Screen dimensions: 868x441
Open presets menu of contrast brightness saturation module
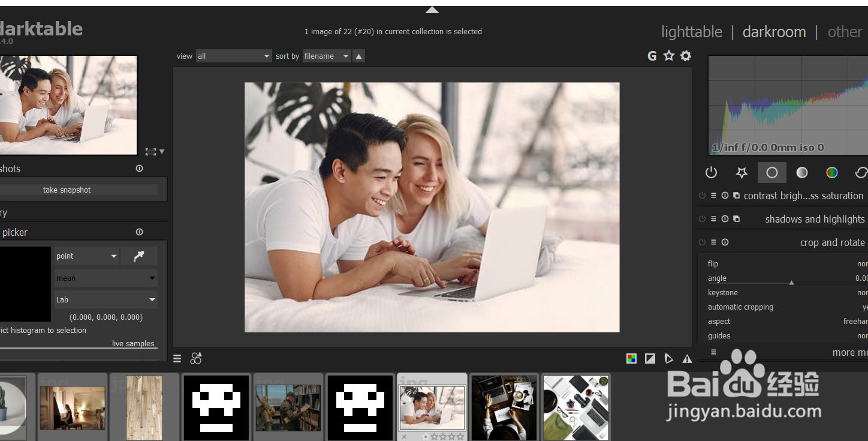(713, 196)
